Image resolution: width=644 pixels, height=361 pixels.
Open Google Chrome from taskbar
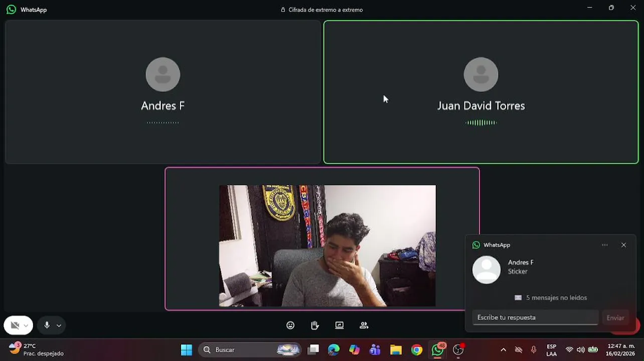(x=417, y=350)
